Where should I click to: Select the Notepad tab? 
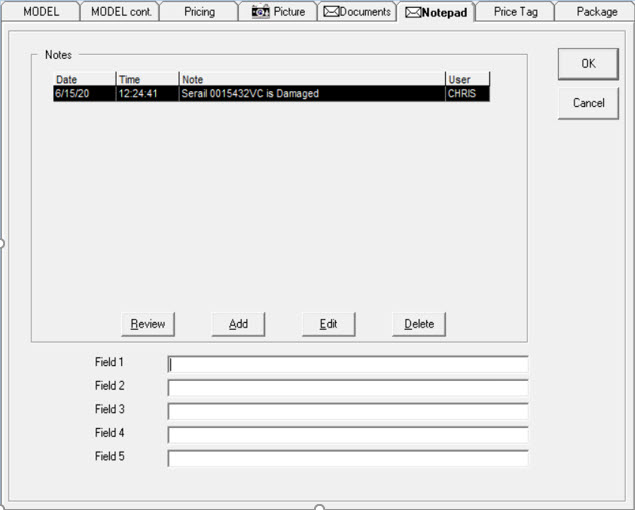(x=436, y=12)
